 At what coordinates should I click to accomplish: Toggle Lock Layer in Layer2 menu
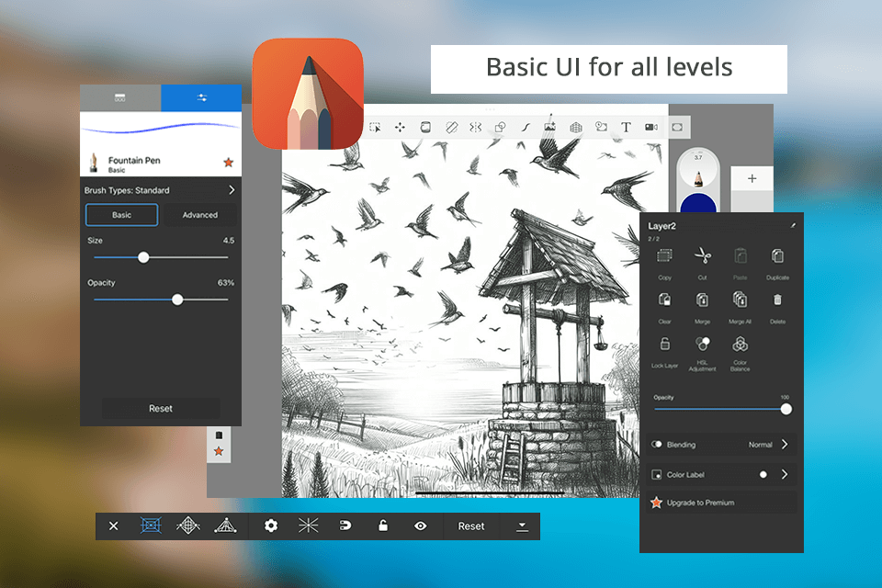[665, 352]
